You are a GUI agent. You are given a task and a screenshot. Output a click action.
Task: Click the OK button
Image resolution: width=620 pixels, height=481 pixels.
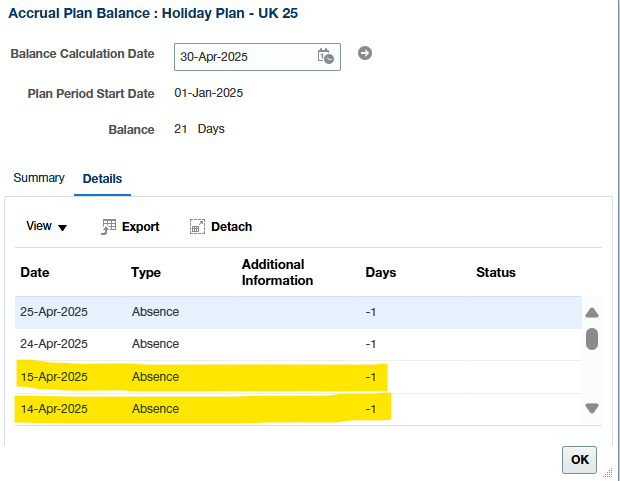click(579, 460)
